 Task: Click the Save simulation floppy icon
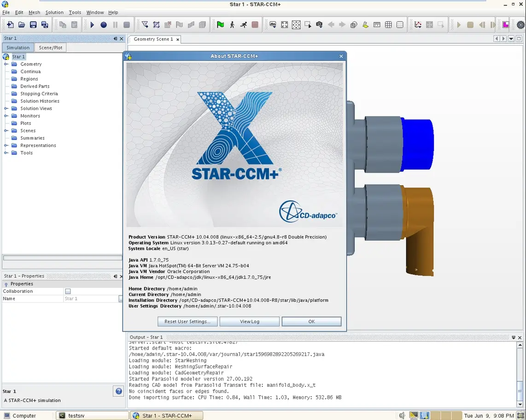pyautogui.click(x=33, y=24)
